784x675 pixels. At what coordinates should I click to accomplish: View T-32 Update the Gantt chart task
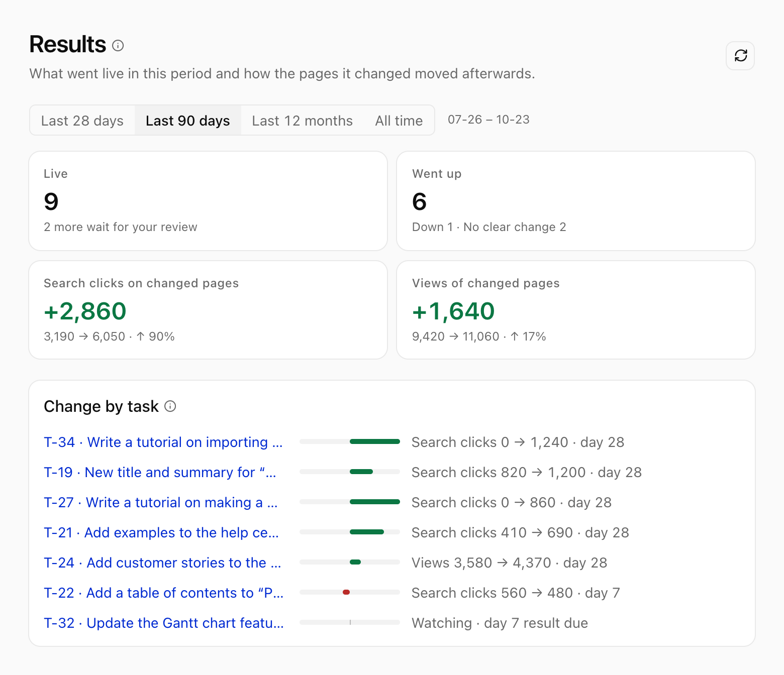pyautogui.click(x=164, y=623)
